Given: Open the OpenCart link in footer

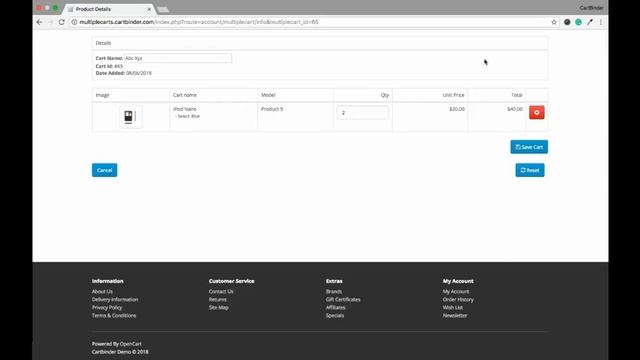Looking at the screenshot, I should pos(131,344).
